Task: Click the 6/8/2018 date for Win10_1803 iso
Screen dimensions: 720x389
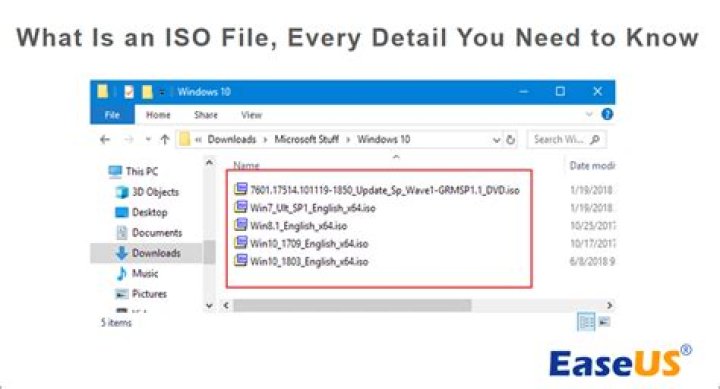Action: click(592, 262)
